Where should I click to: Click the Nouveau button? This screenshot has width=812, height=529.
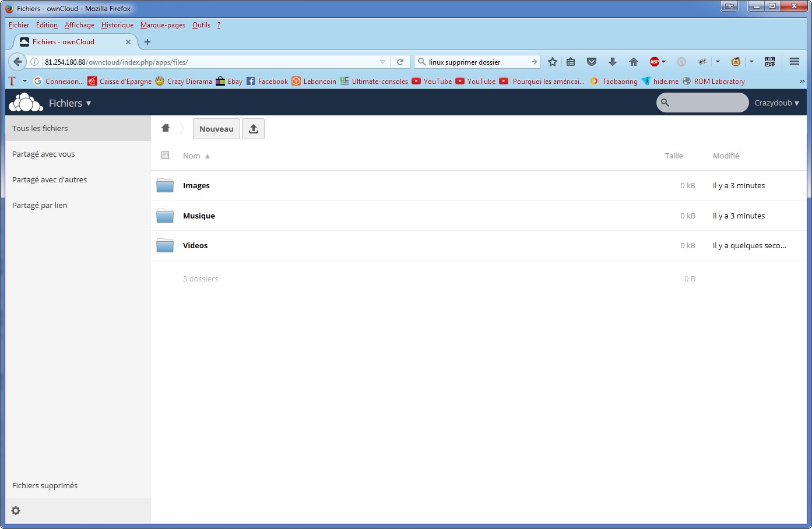tap(216, 129)
